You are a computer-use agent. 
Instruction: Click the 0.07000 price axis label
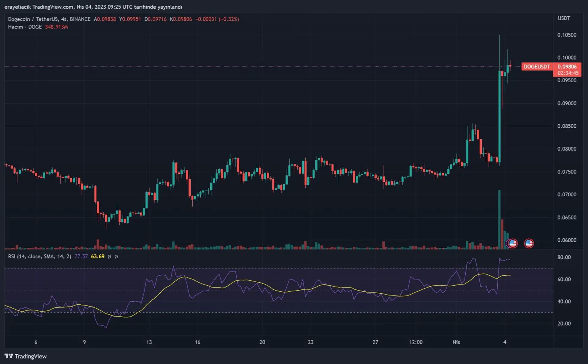567,195
